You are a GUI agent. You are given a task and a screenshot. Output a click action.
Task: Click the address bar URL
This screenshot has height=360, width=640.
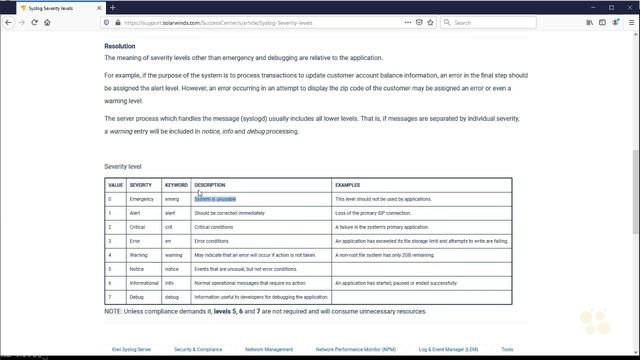click(x=218, y=23)
